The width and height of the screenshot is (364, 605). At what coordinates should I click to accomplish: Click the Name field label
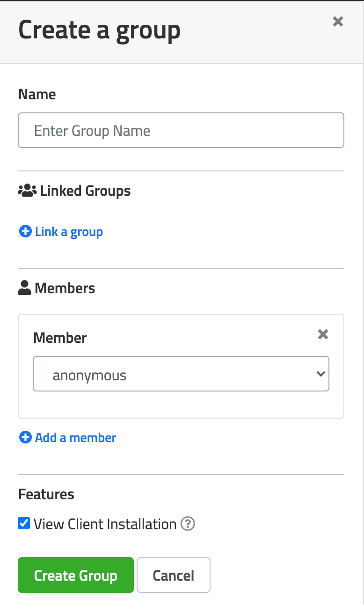point(37,95)
